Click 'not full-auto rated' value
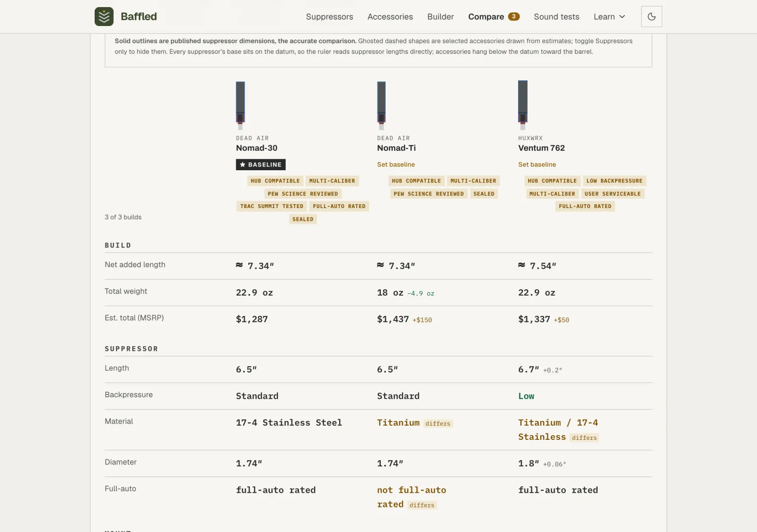Screen dimensions: 757x532 411,497
